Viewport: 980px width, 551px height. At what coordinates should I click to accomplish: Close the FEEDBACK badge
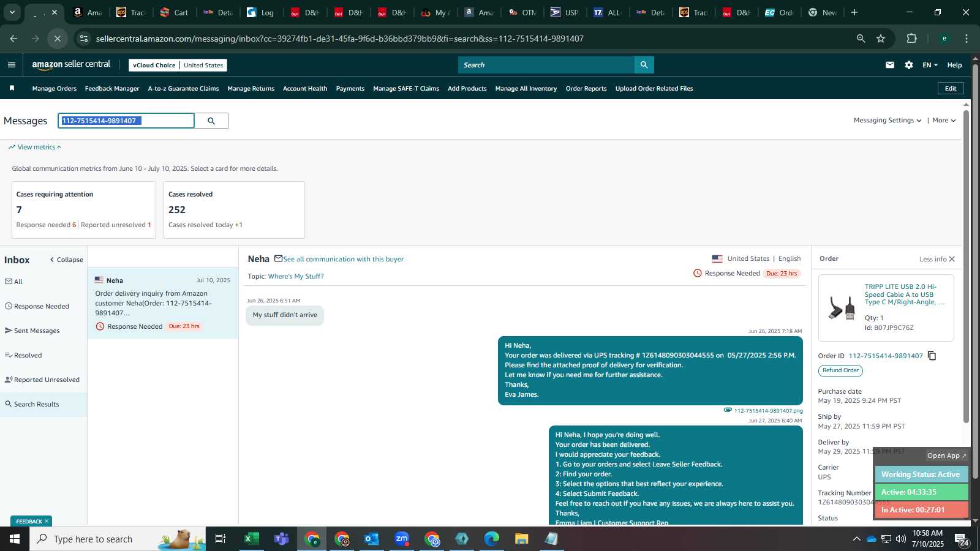[47, 521]
